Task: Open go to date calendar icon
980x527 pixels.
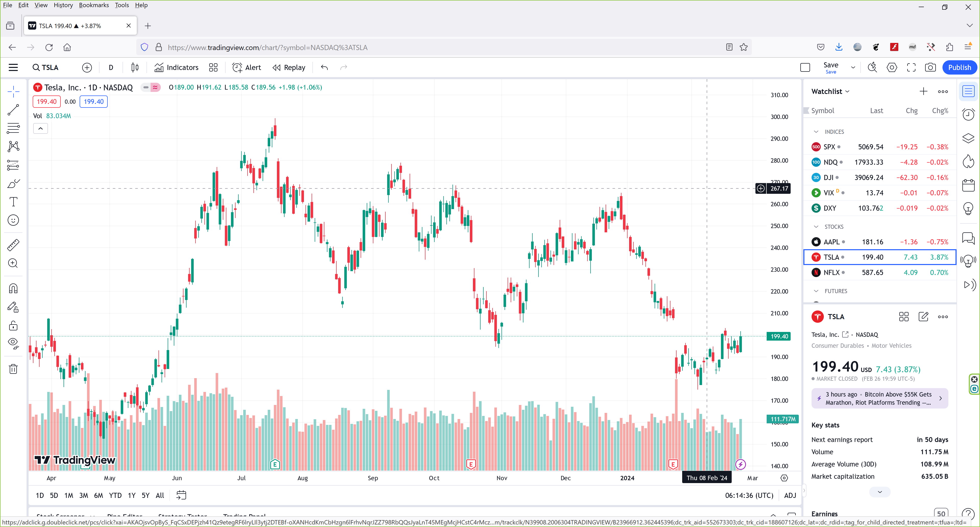Action: coord(181,495)
